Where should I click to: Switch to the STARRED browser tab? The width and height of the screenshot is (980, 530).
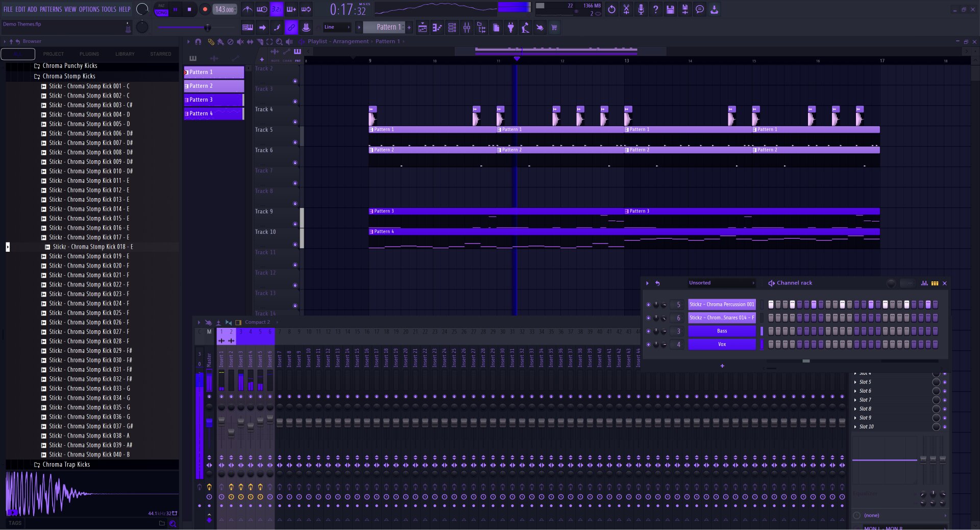click(161, 54)
